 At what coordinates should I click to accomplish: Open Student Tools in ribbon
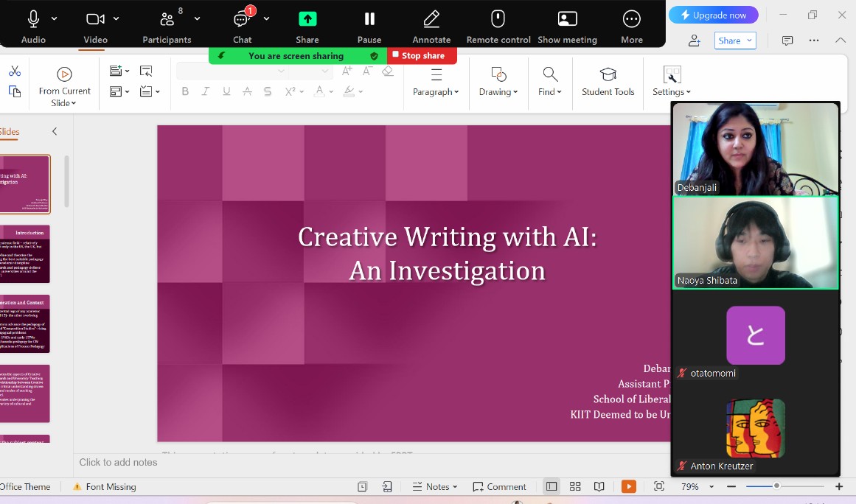tap(608, 81)
